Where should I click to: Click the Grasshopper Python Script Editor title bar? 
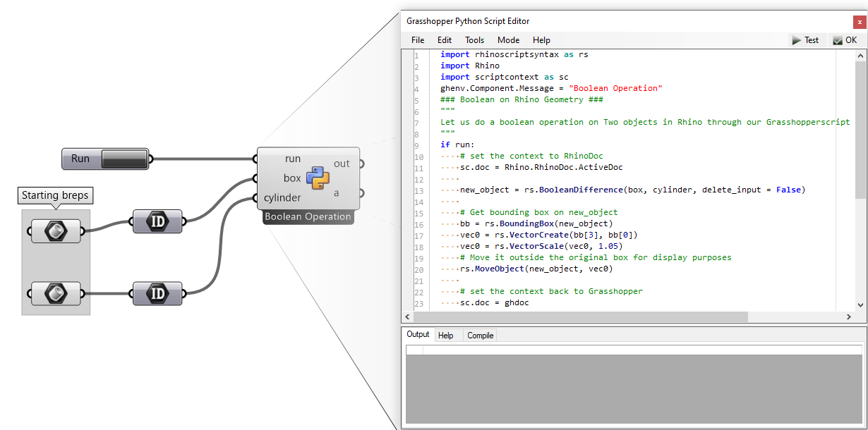coord(627,21)
